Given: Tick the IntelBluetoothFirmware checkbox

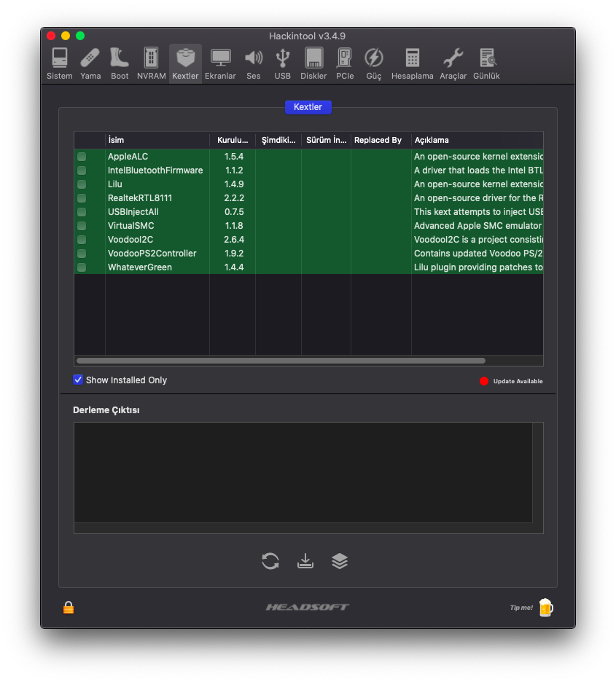Looking at the screenshot, I should (x=82, y=170).
